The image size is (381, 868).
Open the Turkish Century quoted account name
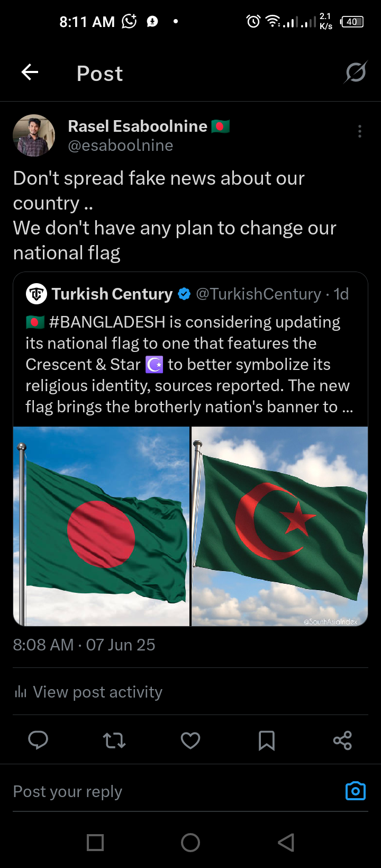coord(112,294)
